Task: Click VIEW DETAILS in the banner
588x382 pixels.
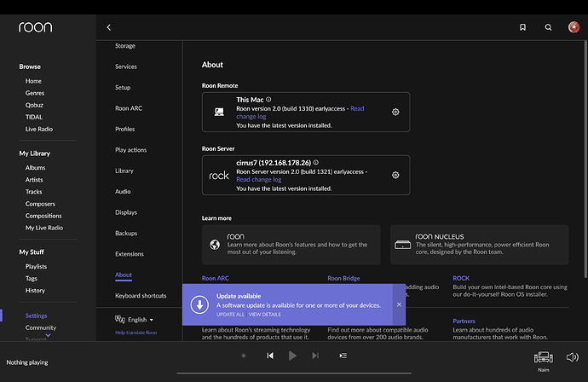Action: click(264, 315)
